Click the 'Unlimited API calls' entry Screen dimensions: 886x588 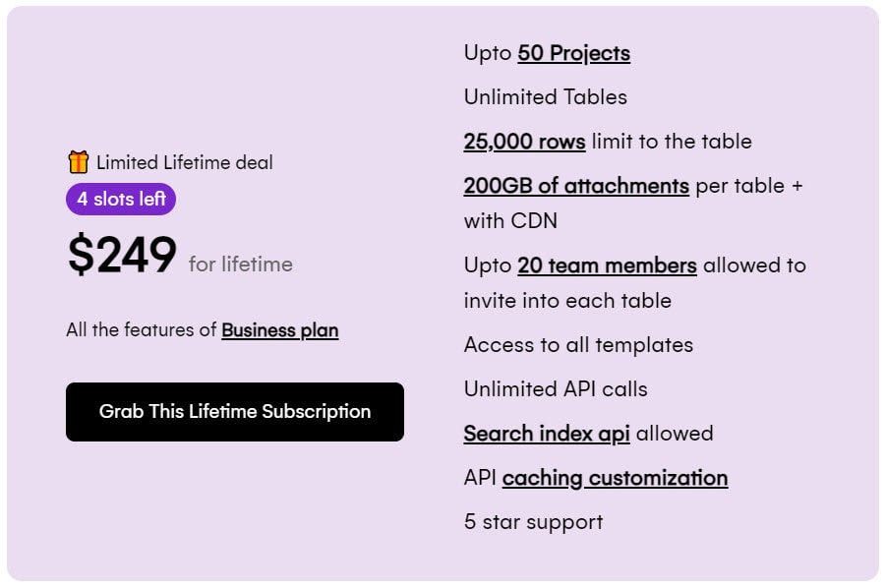point(555,389)
